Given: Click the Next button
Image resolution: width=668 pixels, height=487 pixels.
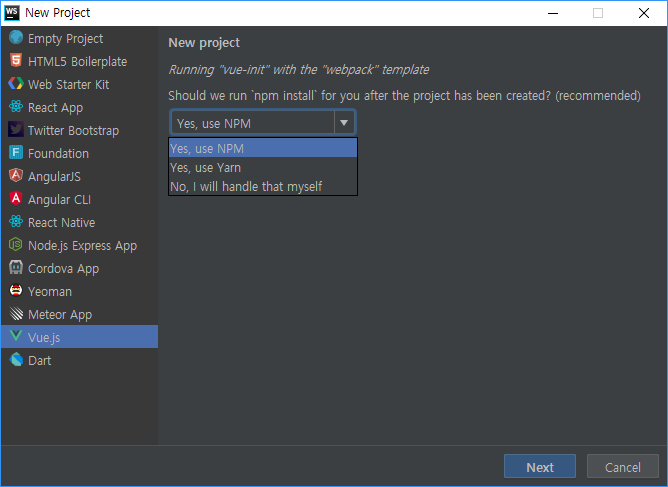Looking at the screenshot, I should [540, 467].
